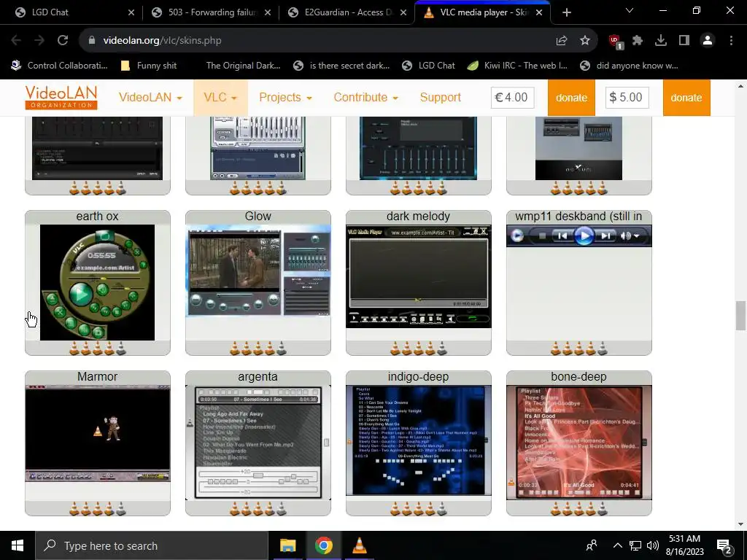The width and height of the screenshot is (747, 560).
Task: Open LGD Chat bookmark
Action: 428,66
